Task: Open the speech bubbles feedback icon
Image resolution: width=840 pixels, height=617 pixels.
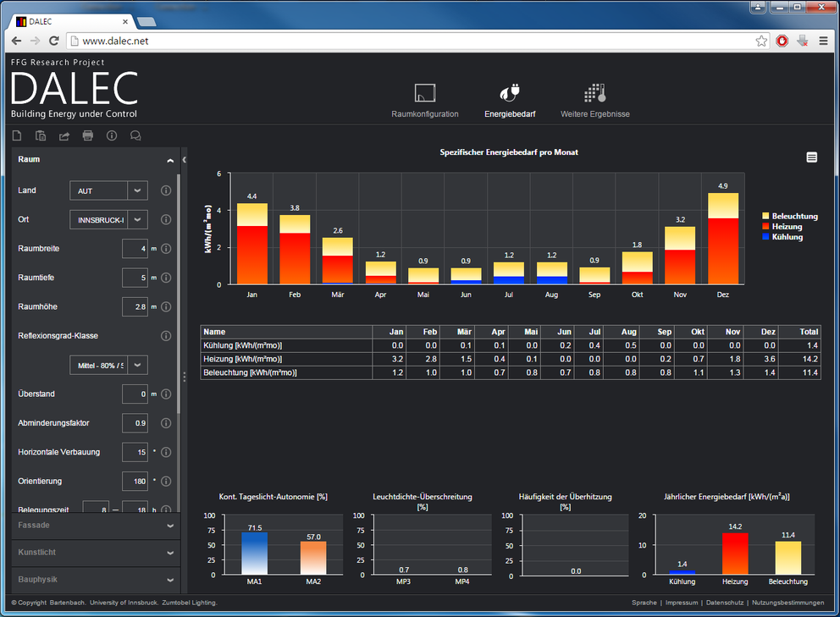Action: tap(135, 135)
